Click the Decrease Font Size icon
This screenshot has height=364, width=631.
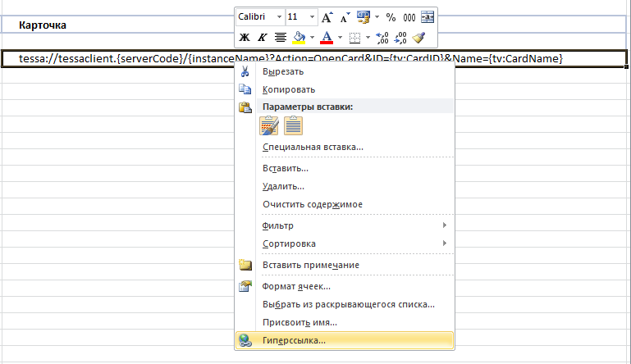tap(343, 17)
